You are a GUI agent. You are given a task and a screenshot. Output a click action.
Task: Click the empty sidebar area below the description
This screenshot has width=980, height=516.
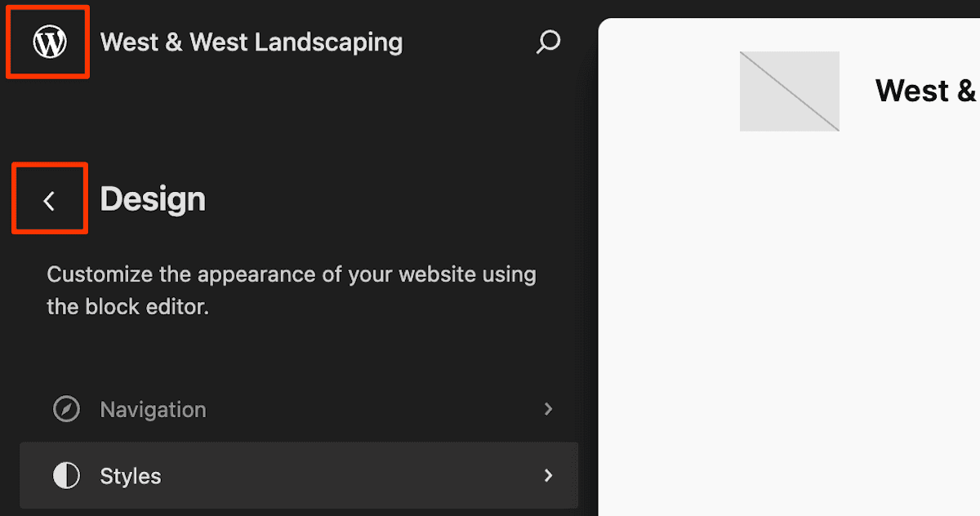[294, 355]
